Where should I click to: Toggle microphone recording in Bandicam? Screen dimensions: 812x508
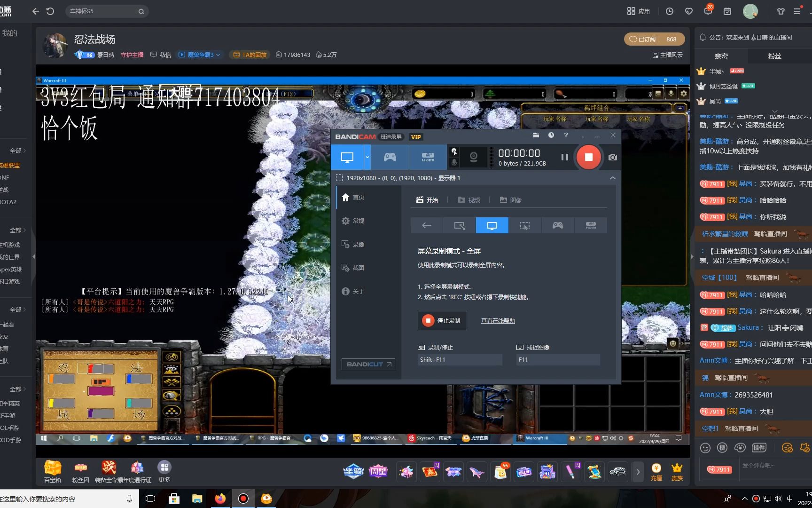(454, 163)
